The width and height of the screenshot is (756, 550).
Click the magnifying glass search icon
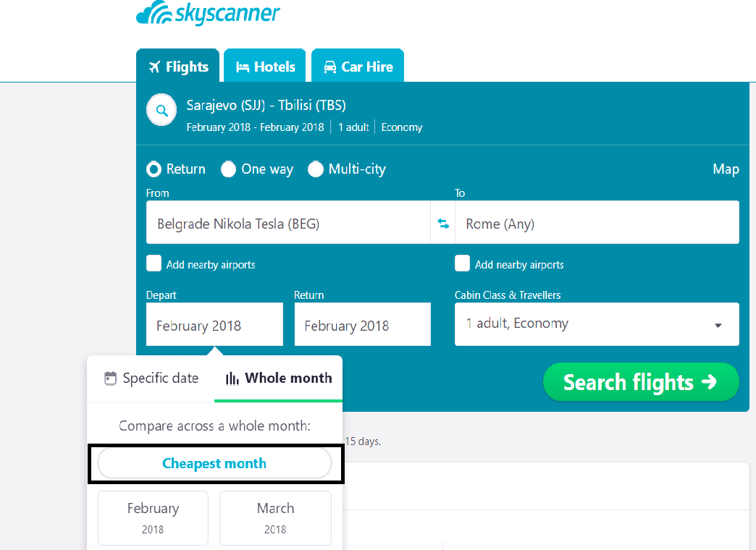tap(161, 110)
